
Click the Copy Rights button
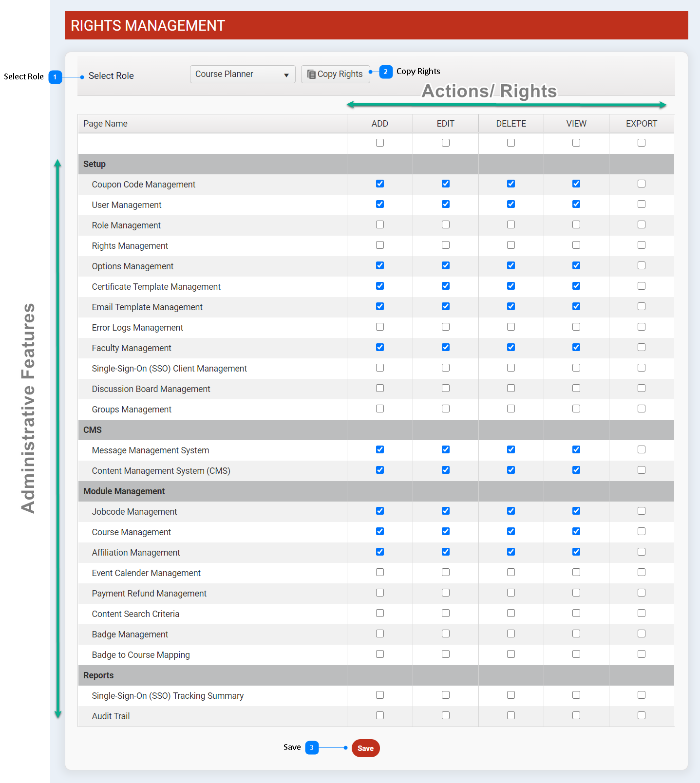[x=335, y=74]
